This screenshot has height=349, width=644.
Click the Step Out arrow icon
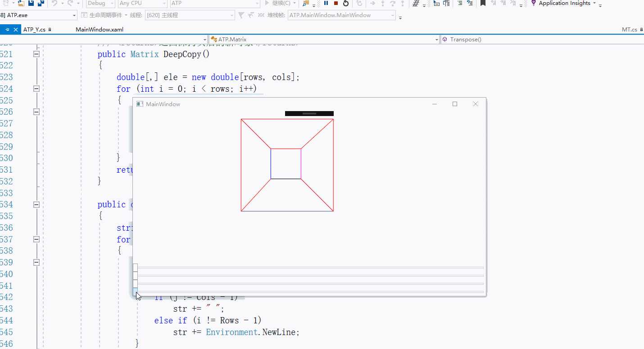click(402, 3)
